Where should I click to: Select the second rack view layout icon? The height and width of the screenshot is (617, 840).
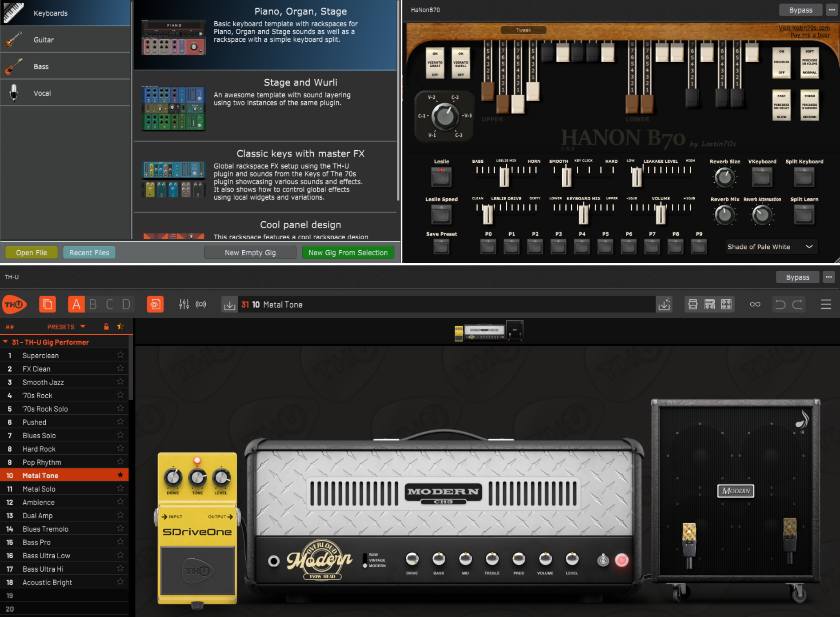click(710, 304)
